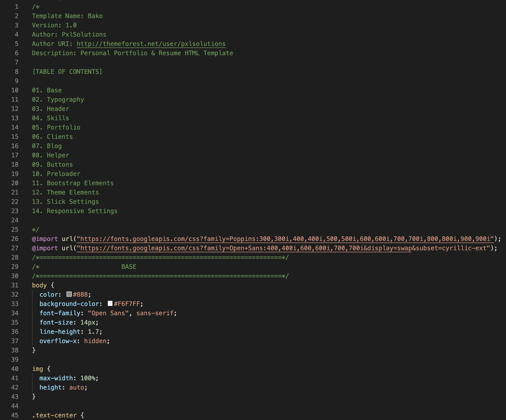This screenshot has width=506, height=420.
Task: Click line number 40 in the gutter
Action: [x=15, y=369]
